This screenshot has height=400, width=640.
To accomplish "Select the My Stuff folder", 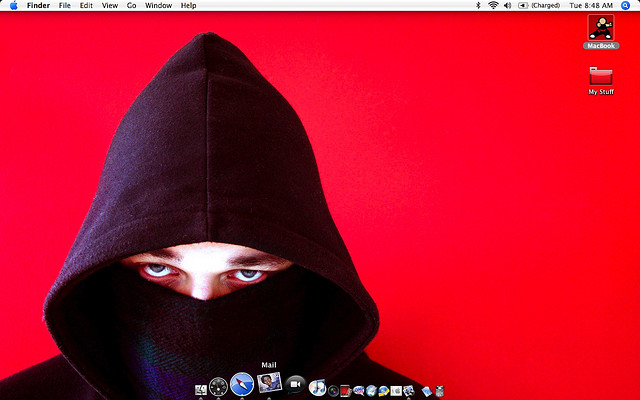I will tap(601, 77).
